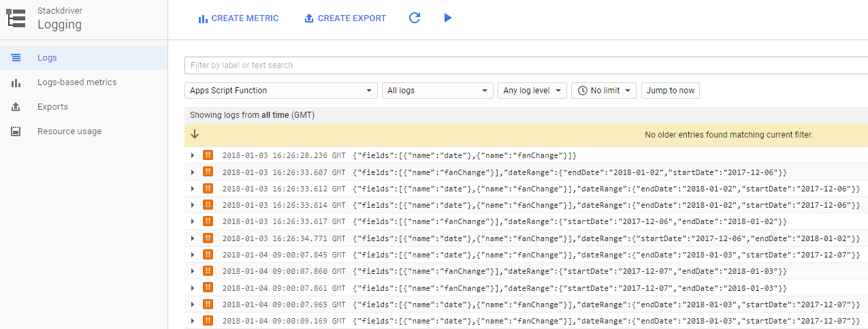Open the Any log level dropdown
This screenshot has height=329, width=868.
tap(532, 91)
